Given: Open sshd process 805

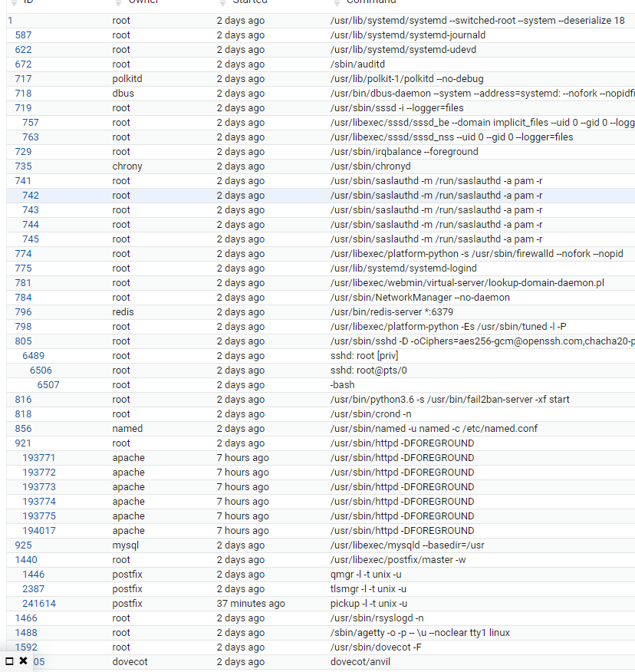Looking at the screenshot, I should point(23,341).
